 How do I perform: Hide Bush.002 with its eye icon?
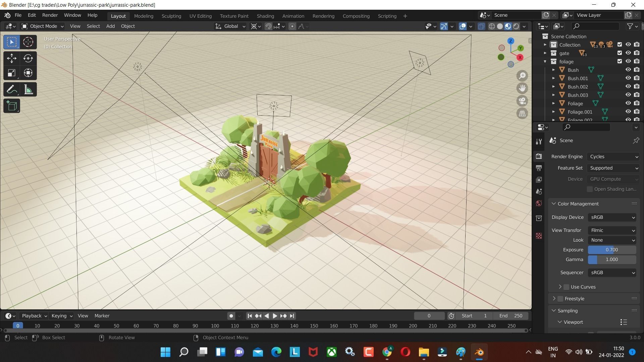[628, 86]
